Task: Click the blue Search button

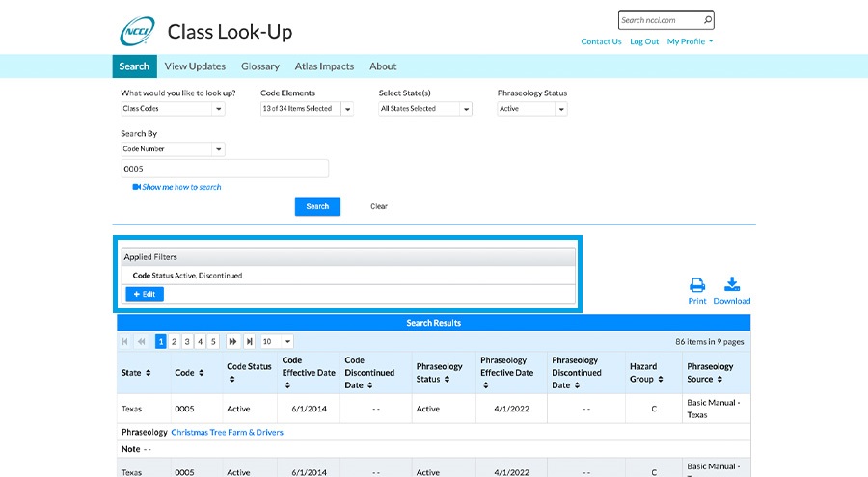Action: (x=317, y=206)
